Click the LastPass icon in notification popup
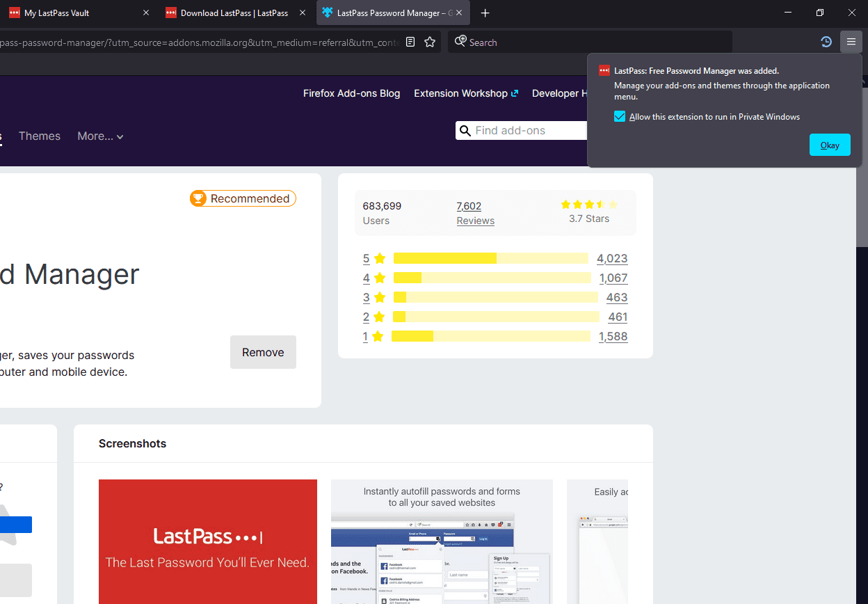Image resolution: width=868 pixels, height=604 pixels. point(604,70)
